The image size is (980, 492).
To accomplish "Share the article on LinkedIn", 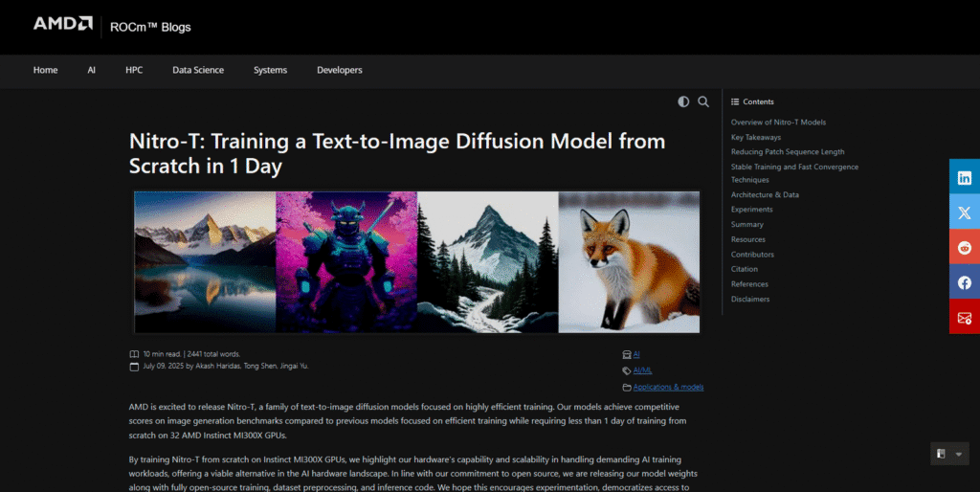I will pos(965,177).
